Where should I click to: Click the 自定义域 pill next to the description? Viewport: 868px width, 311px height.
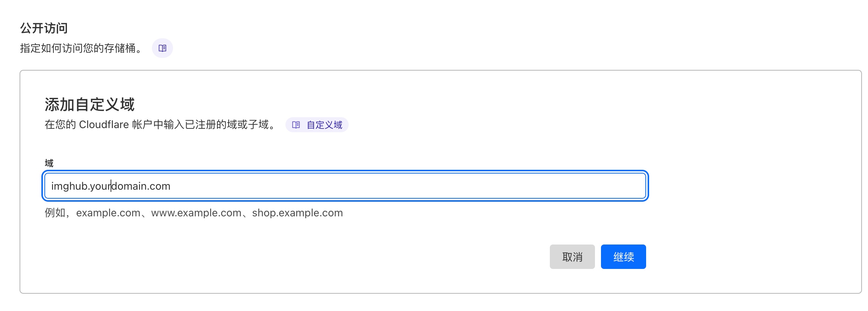pyautogui.click(x=317, y=125)
